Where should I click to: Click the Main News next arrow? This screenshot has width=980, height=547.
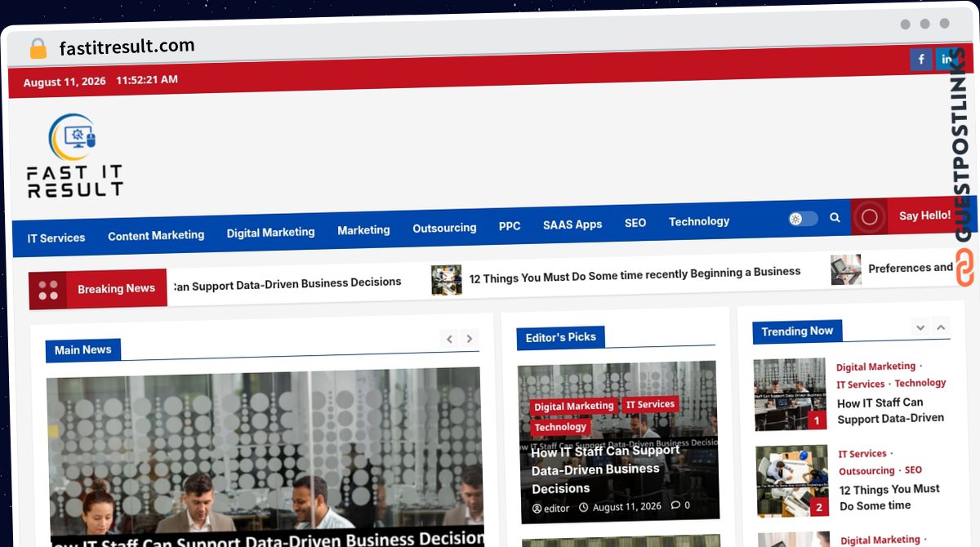point(469,338)
